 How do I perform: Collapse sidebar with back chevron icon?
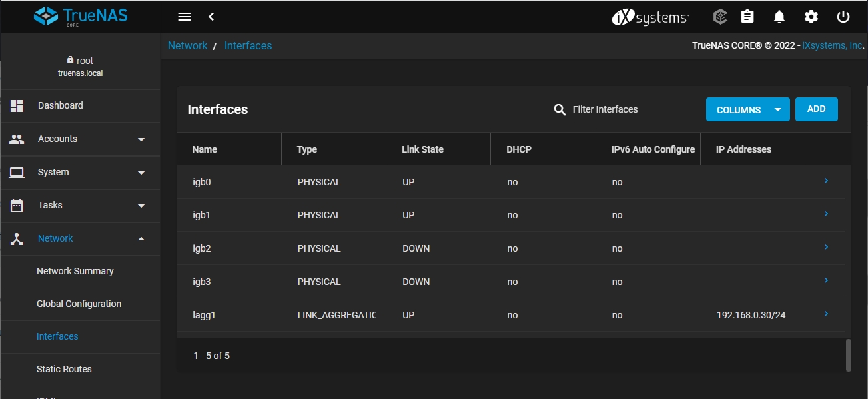coord(211,17)
